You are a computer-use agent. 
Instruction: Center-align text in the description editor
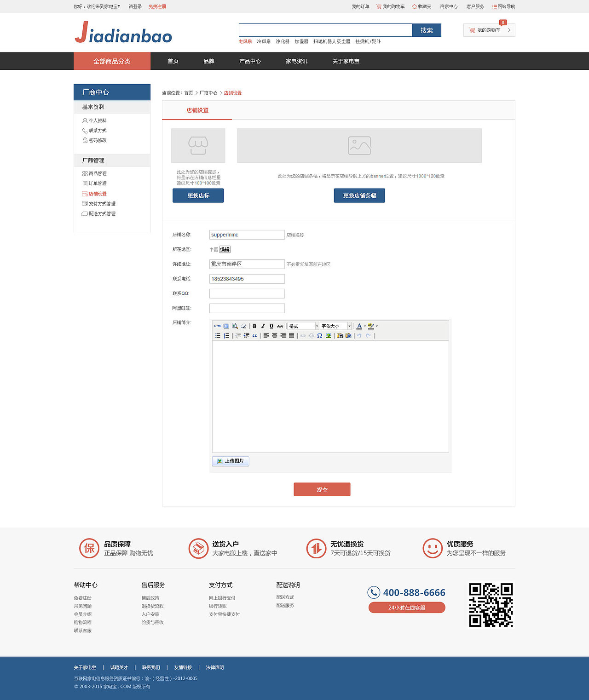274,336
